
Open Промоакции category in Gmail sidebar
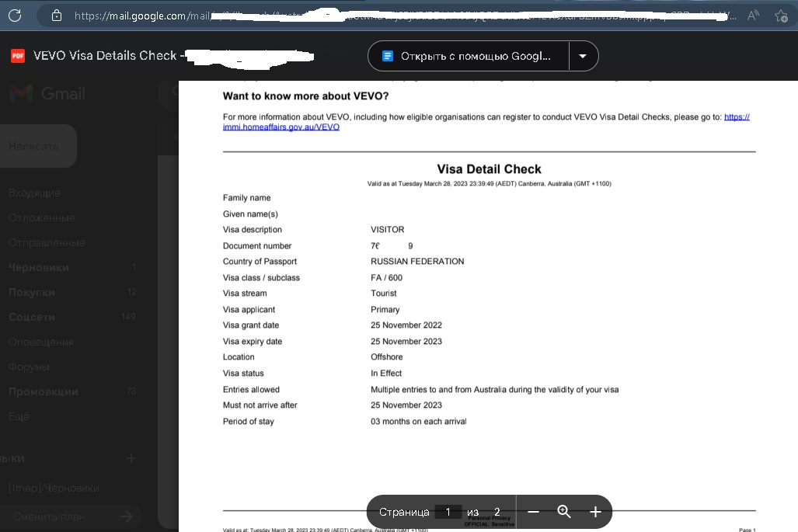pyautogui.click(x=44, y=391)
